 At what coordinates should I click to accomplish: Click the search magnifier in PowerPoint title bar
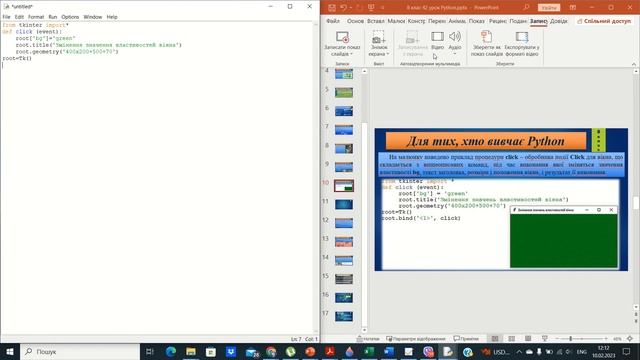pos(526,7)
